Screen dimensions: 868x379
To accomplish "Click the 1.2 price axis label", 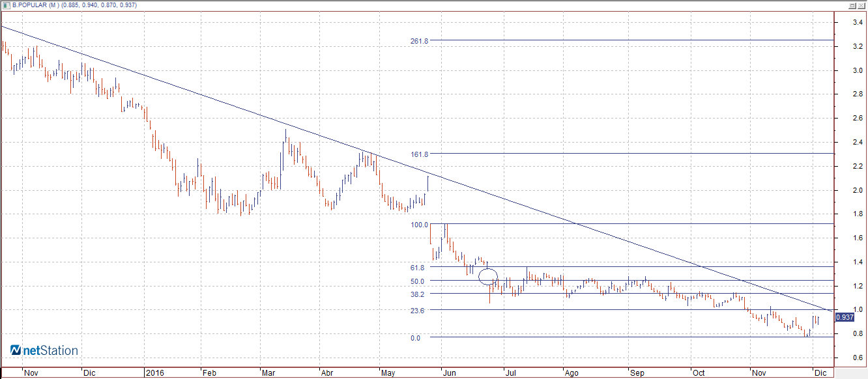I will pos(859,287).
